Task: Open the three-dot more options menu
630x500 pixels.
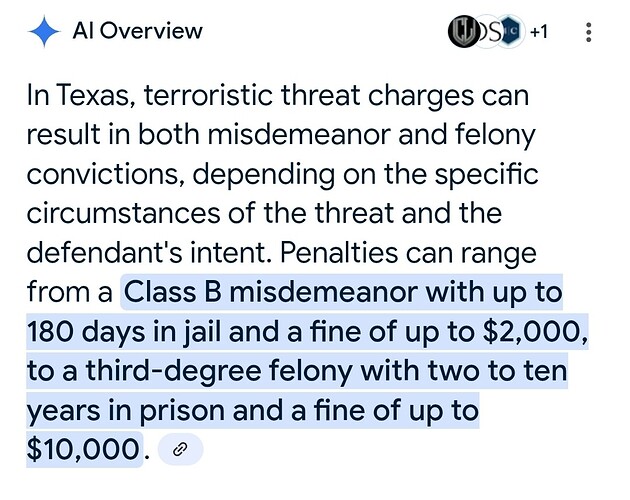Action: pyautogui.click(x=588, y=32)
